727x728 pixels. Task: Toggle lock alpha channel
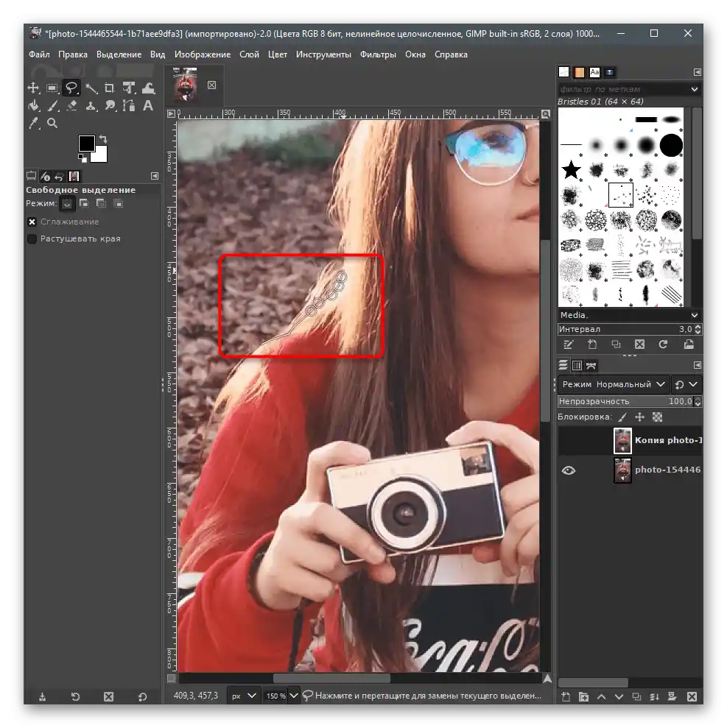coord(657,417)
